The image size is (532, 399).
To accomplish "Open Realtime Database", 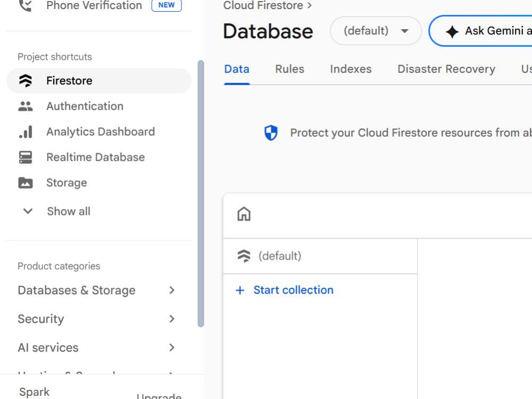I will coord(96,157).
